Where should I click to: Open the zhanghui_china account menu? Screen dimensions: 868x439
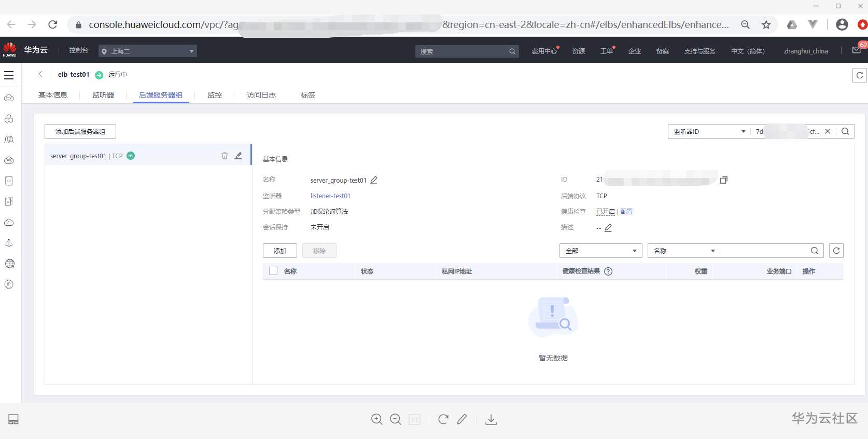click(x=806, y=51)
